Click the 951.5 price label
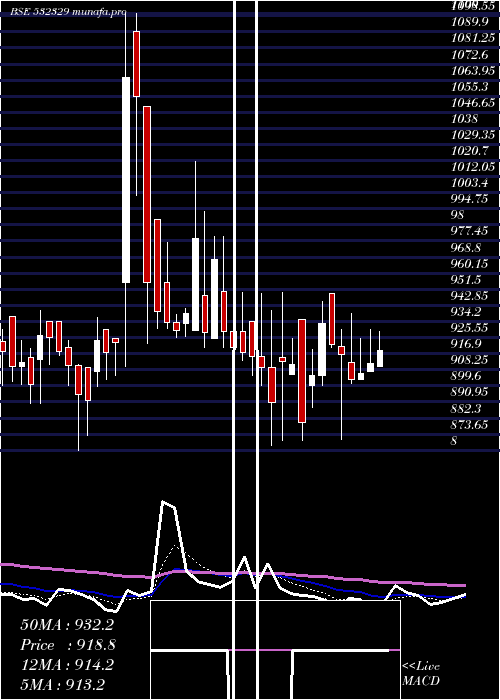The width and height of the screenshot is (500, 700). (x=468, y=279)
